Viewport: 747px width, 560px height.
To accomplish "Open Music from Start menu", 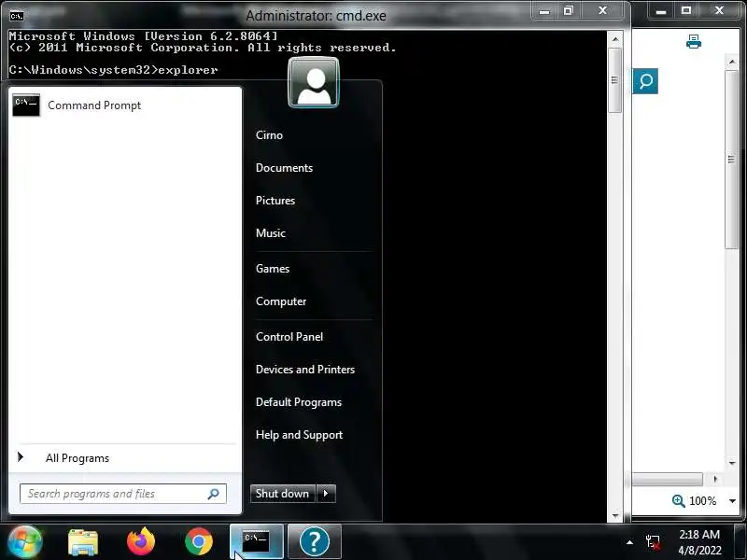I will point(271,233).
